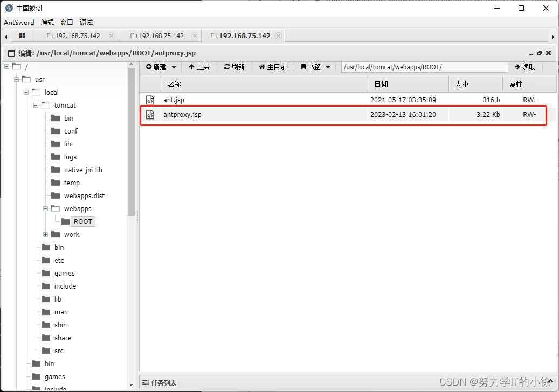Screen dimensions: 559x392
Task: Expand the 任务列表 task list panel
Action: click(x=550, y=382)
